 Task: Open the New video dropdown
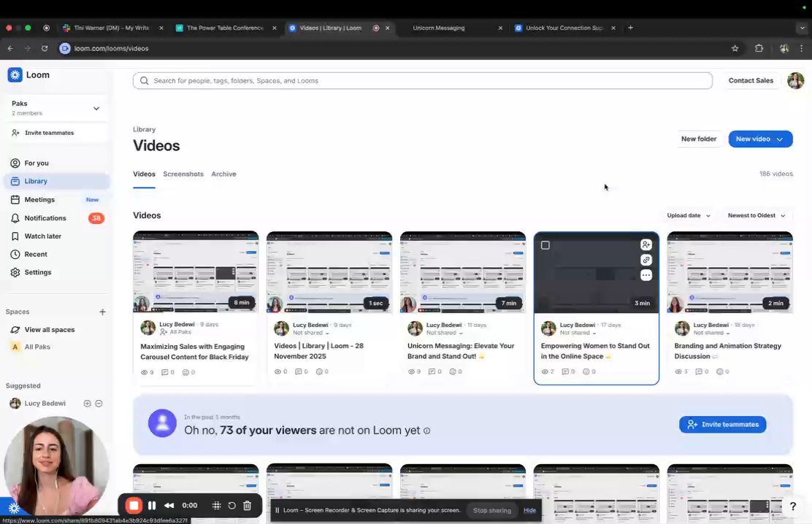[x=760, y=139]
